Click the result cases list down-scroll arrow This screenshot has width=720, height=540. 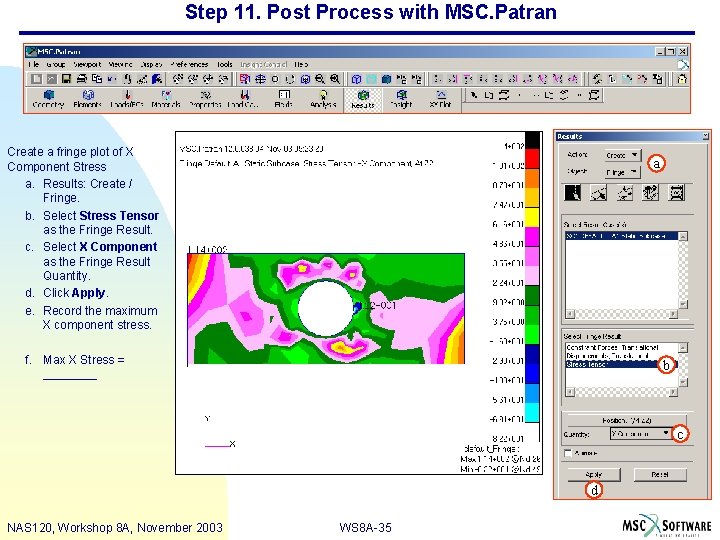(x=683, y=304)
